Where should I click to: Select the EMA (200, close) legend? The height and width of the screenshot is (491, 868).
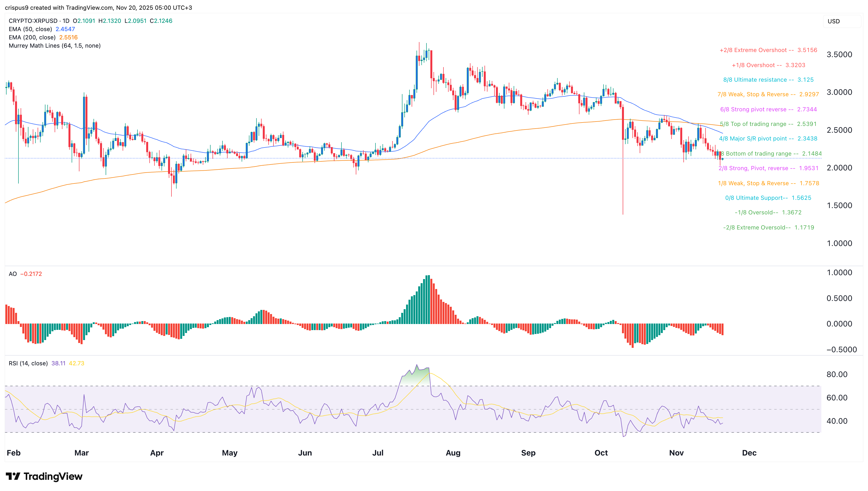click(x=32, y=37)
